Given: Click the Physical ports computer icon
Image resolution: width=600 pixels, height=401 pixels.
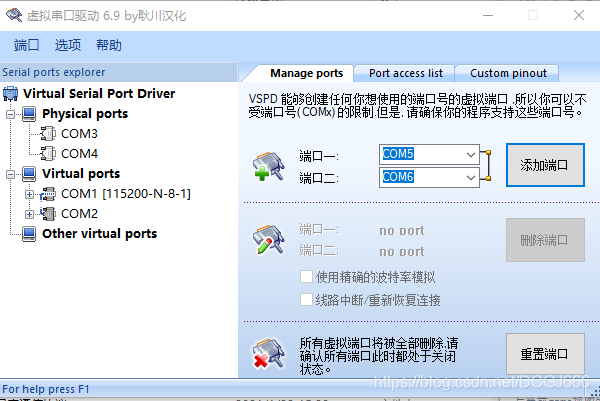Looking at the screenshot, I should pyautogui.click(x=29, y=114).
